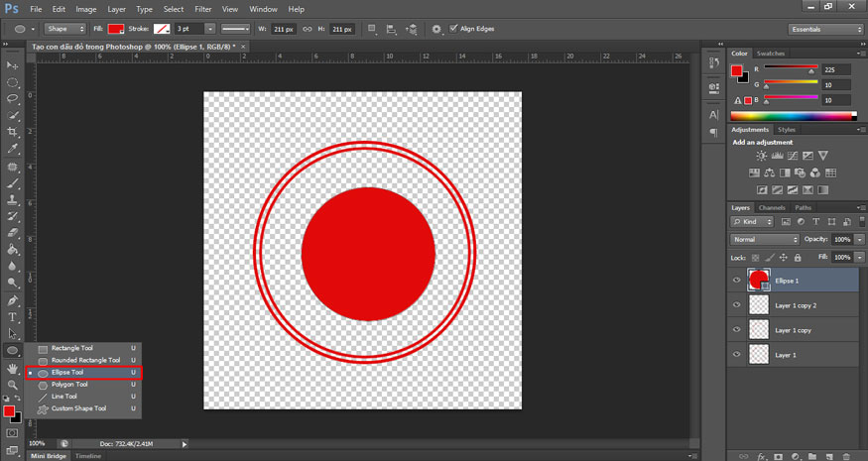Toggle lock position
Viewport: 868px width, 461px height.
pos(784,258)
